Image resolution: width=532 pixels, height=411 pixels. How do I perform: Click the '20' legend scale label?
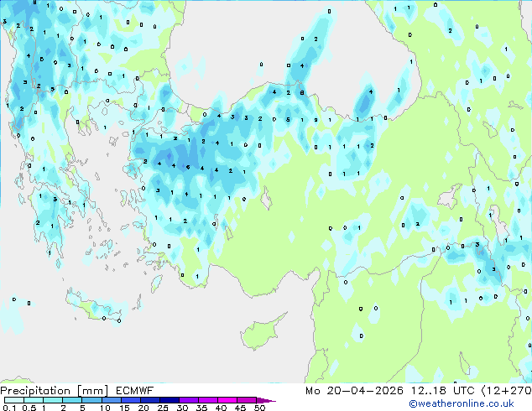143,408
